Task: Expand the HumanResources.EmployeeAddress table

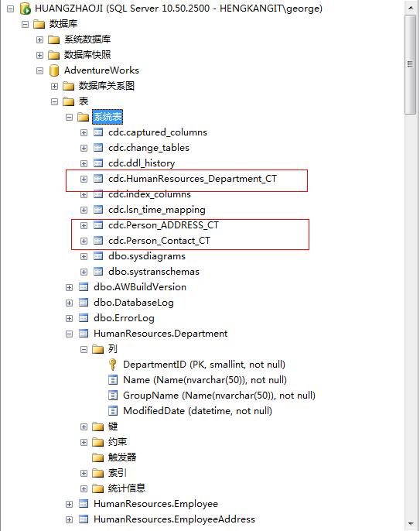Action: point(70,520)
